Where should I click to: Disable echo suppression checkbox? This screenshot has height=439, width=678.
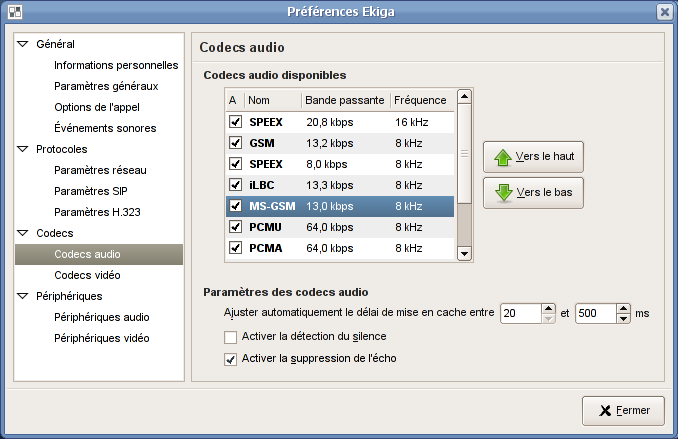pyautogui.click(x=231, y=358)
